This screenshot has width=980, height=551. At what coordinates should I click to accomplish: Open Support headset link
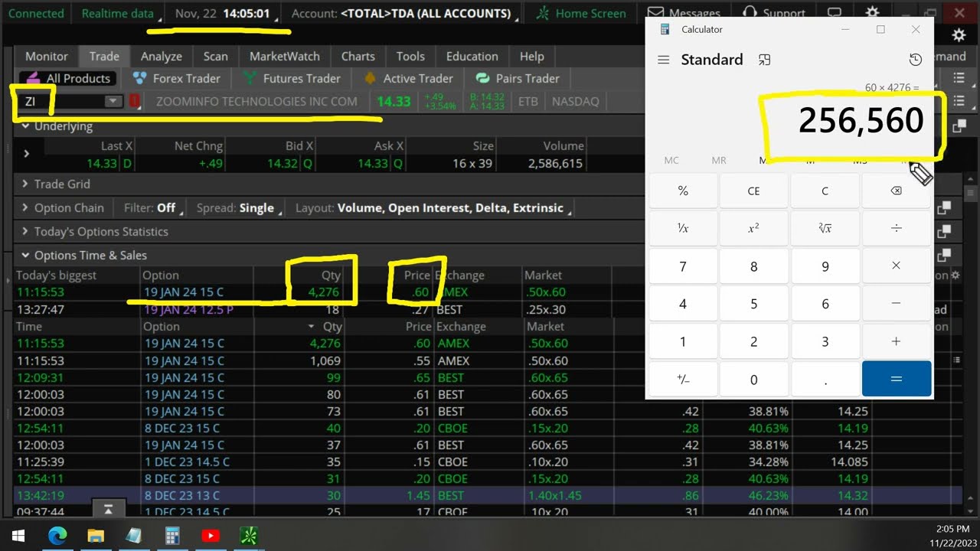click(773, 13)
